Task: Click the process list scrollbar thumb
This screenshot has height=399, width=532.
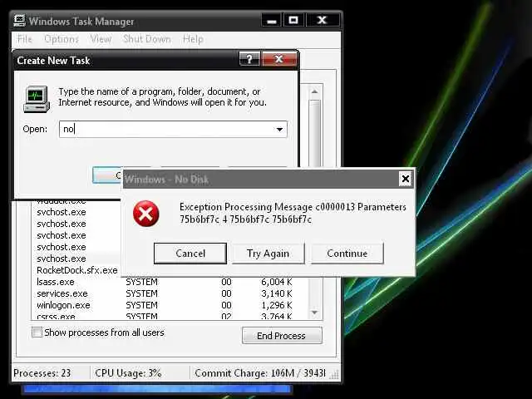Action: click(x=315, y=134)
